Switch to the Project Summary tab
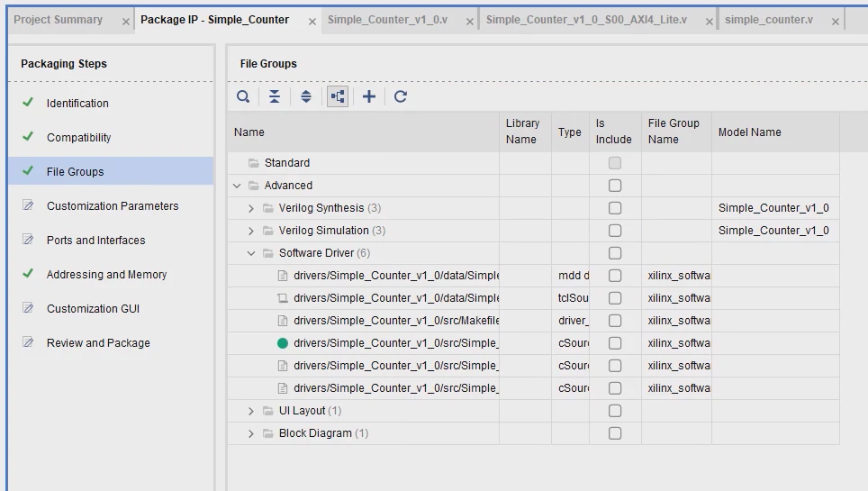Screen dimensions: 868x491 58,20
